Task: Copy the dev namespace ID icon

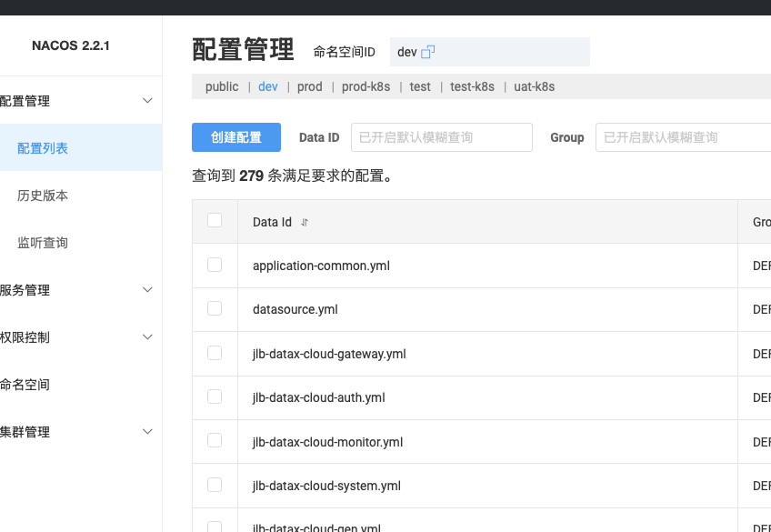Action: click(428, 52)
